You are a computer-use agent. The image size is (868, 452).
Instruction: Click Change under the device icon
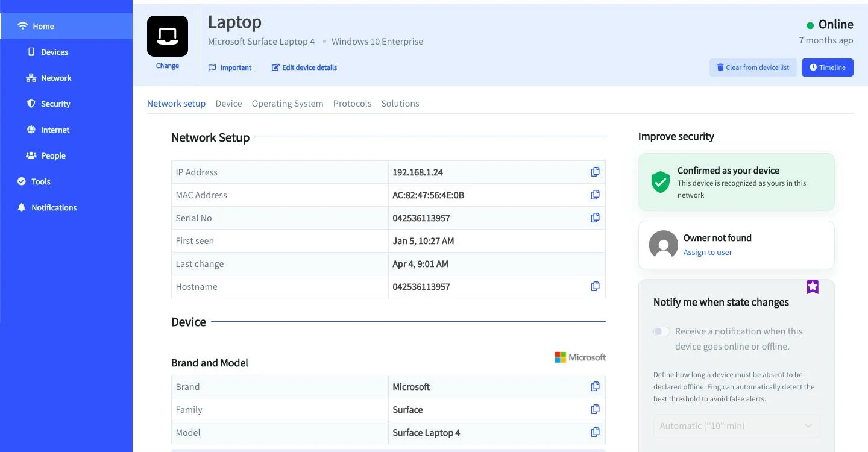(168, 66)
